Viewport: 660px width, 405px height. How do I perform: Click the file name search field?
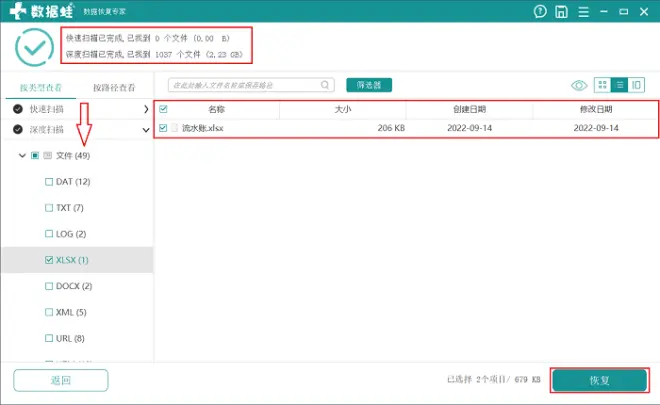[x=245, y=86]
